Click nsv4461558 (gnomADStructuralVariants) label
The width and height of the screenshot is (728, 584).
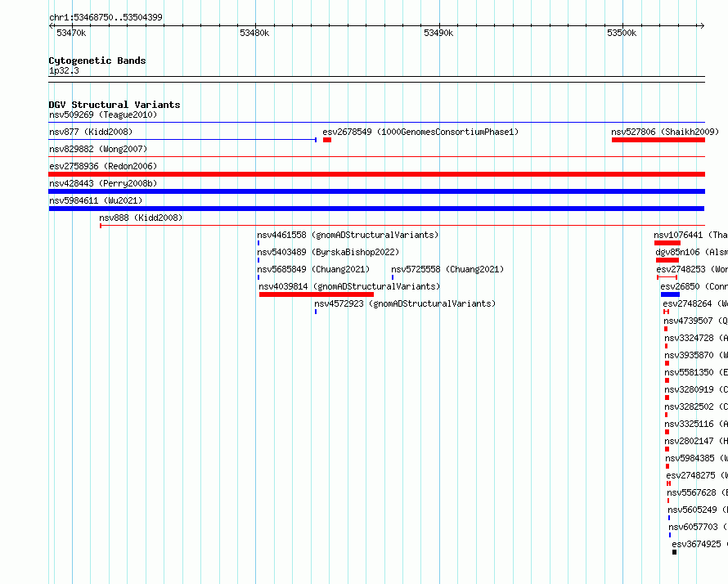348,235
